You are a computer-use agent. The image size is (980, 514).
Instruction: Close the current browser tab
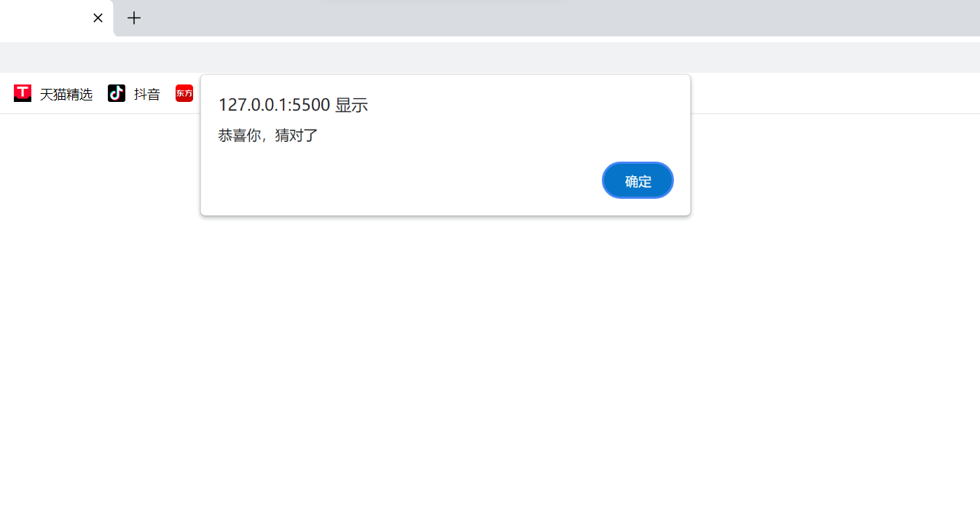click(98, 18)
